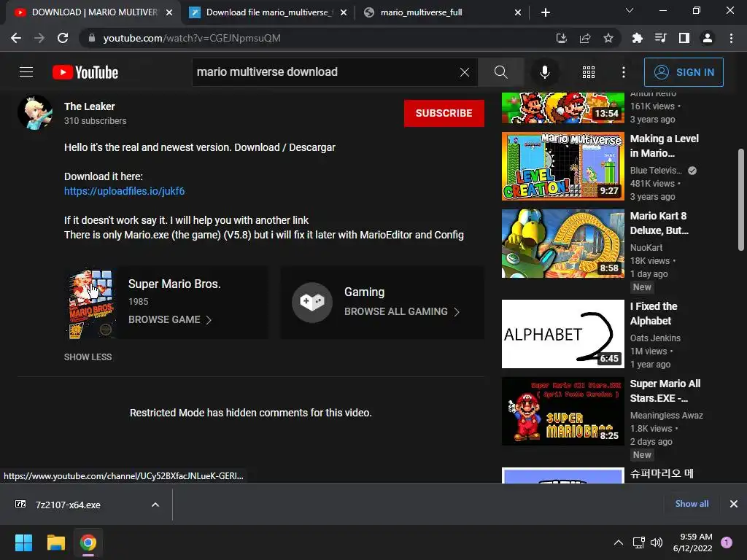Click the address bar URL
Image resolution: width=747 pixels, height=560 pixels.
(192, 38)
